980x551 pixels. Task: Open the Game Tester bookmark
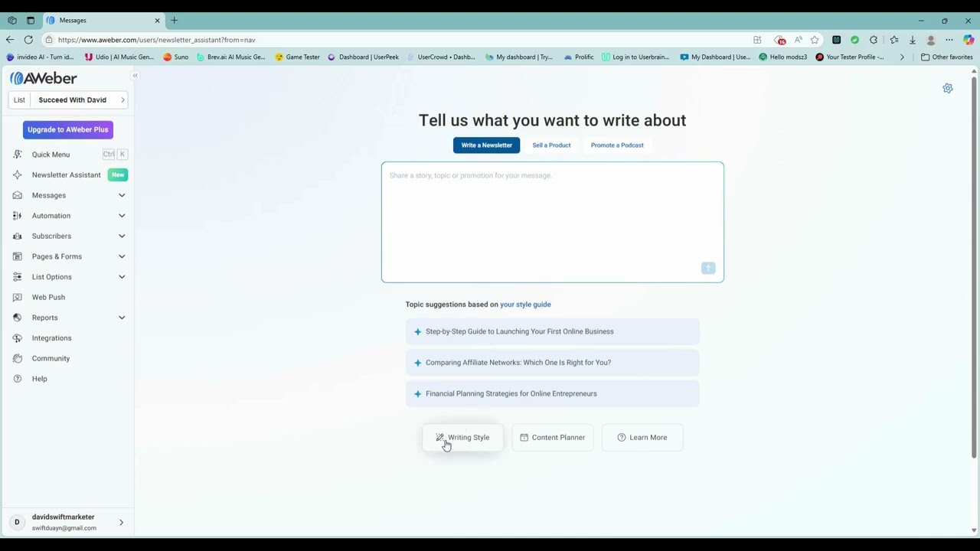297,57
